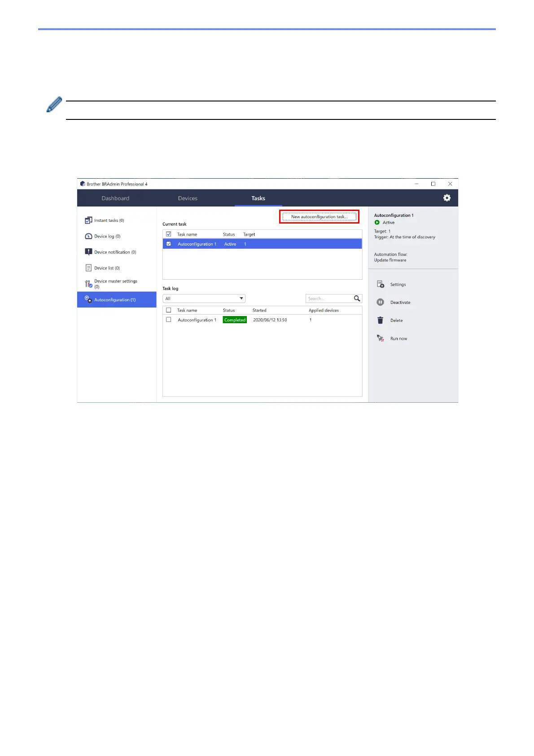Open Device notification alert icon
The width and height of the screenshot is (534, 756).
coord(88,252)
